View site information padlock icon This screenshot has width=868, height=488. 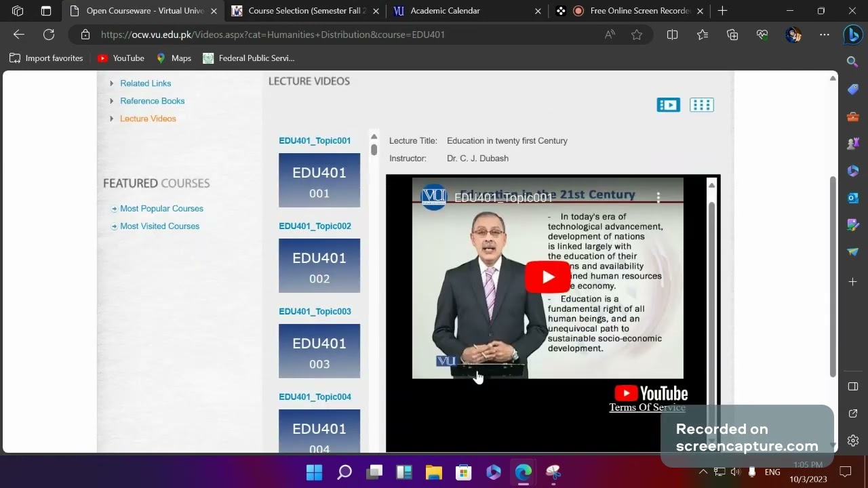click(x=85, y=35)
